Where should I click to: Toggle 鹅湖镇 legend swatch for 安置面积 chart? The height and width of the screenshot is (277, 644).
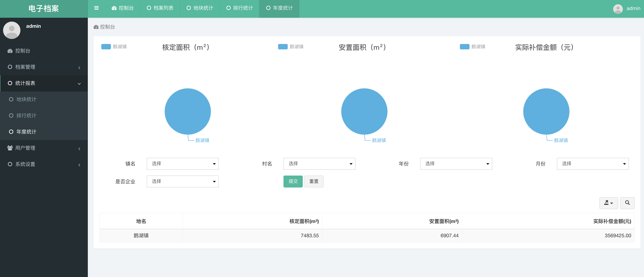point(283,46)
